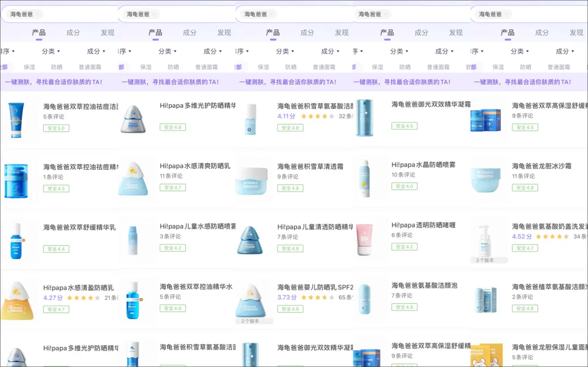Select the 产品 tab in the rightmost panel
Image resolution: width=588 pixels, height=367 pixels.
507,33
